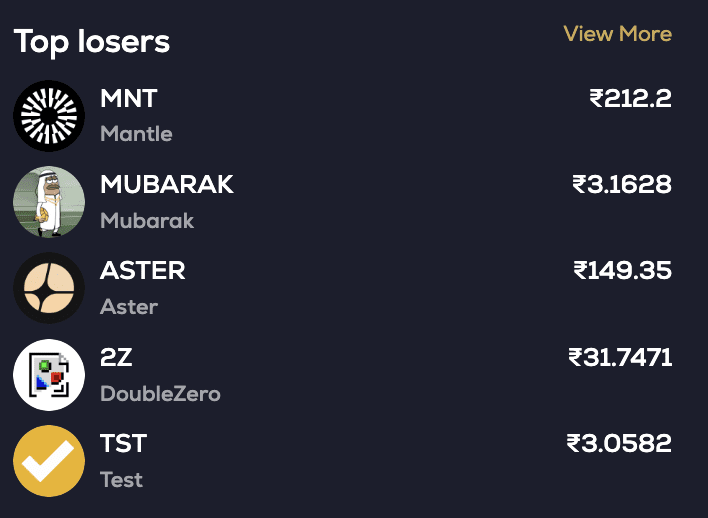
Task: Select the MNT ticker name
Action: 129,99
